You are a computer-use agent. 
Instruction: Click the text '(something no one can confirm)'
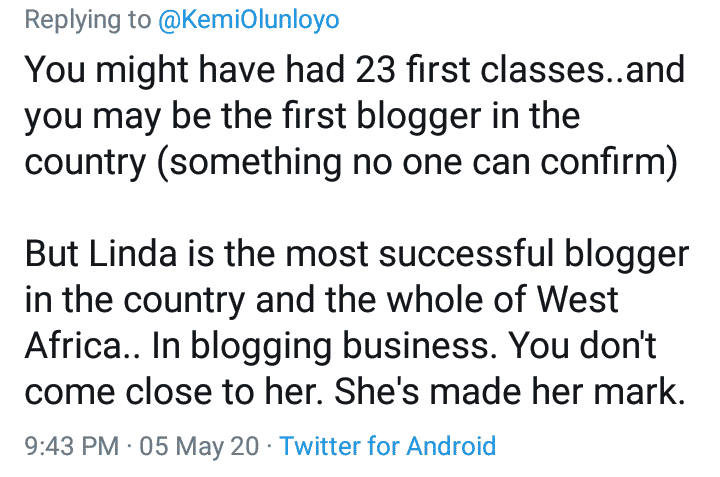tap(417, 162)
